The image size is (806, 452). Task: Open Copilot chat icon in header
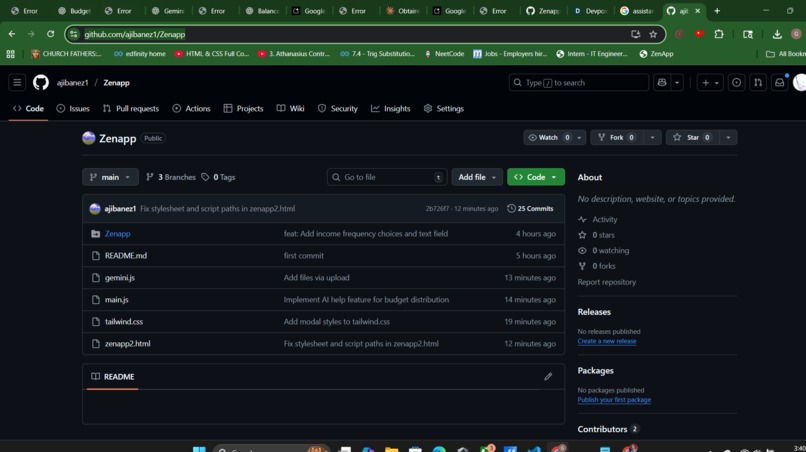[662, 82]
